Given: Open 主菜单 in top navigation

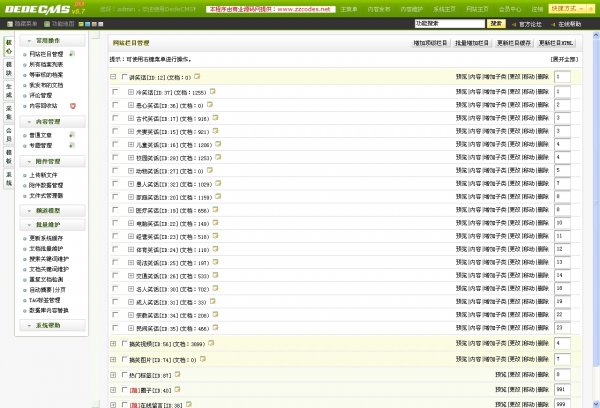Looking at the screenshot, I should pos(349,9).
